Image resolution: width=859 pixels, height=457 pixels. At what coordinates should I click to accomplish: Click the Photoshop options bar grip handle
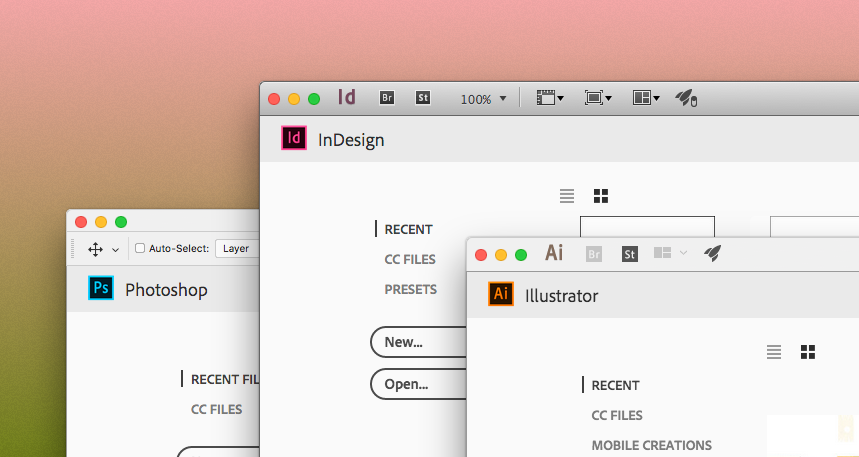pyautogui.click(x=72, y=249)
